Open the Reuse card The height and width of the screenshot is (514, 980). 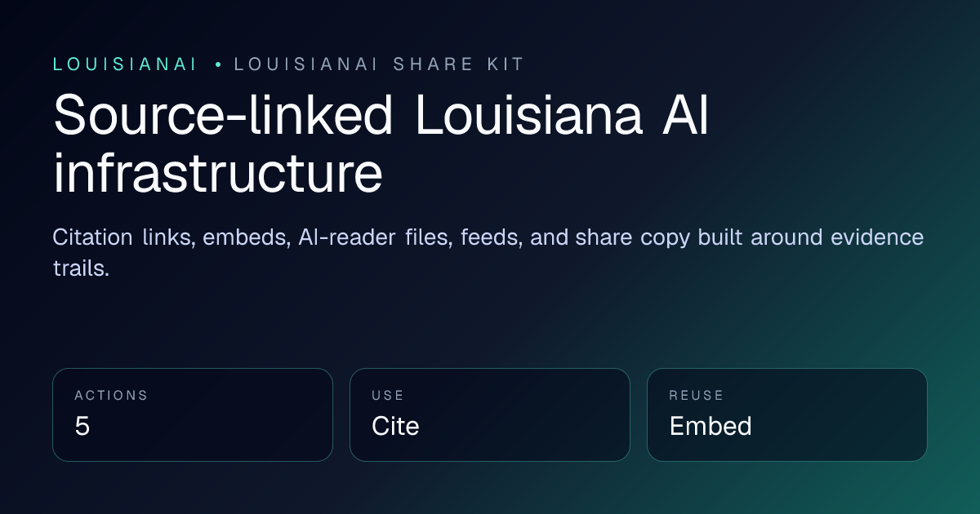coord(787,414)
